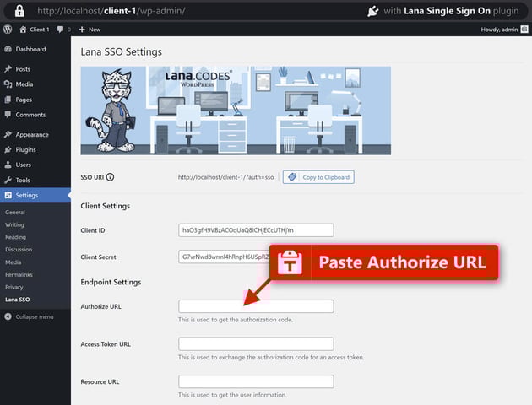Viewport: 532px width, 405px height.
Task: Click the Dashboard gauge icon
Action: 8,49
